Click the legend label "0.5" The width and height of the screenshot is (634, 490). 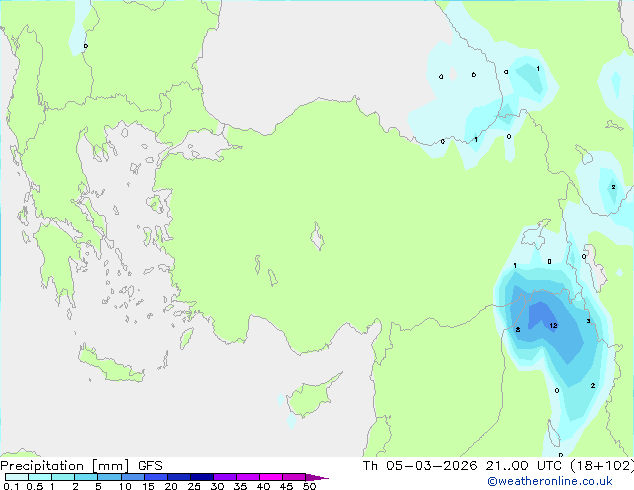coord(35,486)
